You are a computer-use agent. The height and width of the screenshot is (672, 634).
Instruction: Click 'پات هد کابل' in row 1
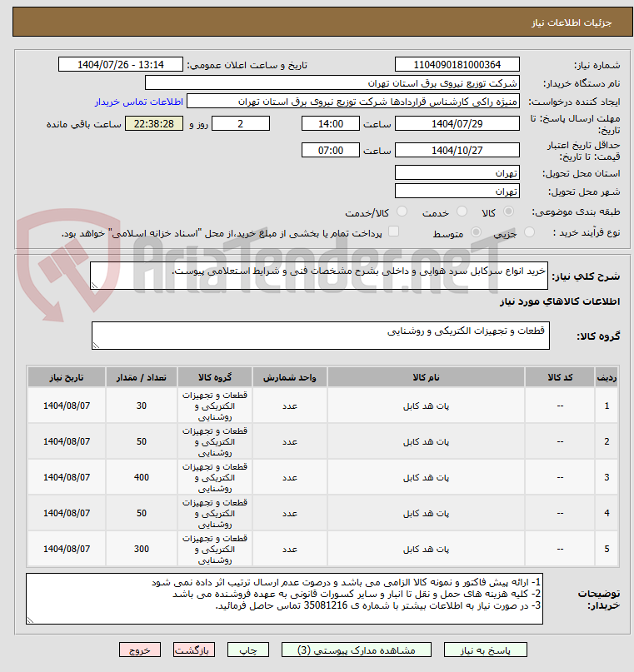[426, 406]
